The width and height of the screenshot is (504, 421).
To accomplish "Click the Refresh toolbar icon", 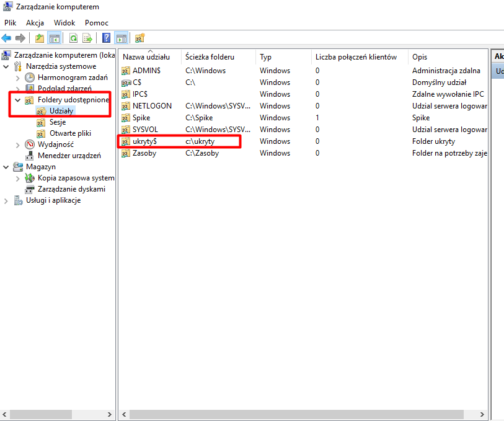I will tap(73, 38).
